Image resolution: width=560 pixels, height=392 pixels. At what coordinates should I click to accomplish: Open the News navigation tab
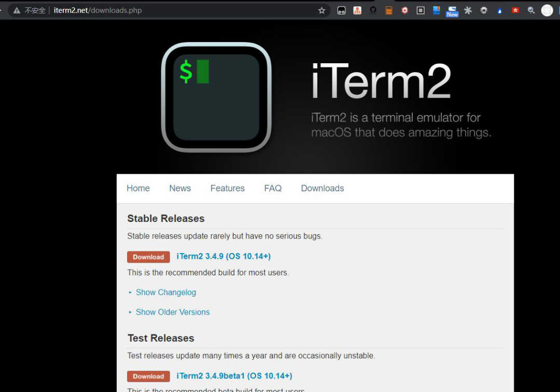click(x=180, y=188)
